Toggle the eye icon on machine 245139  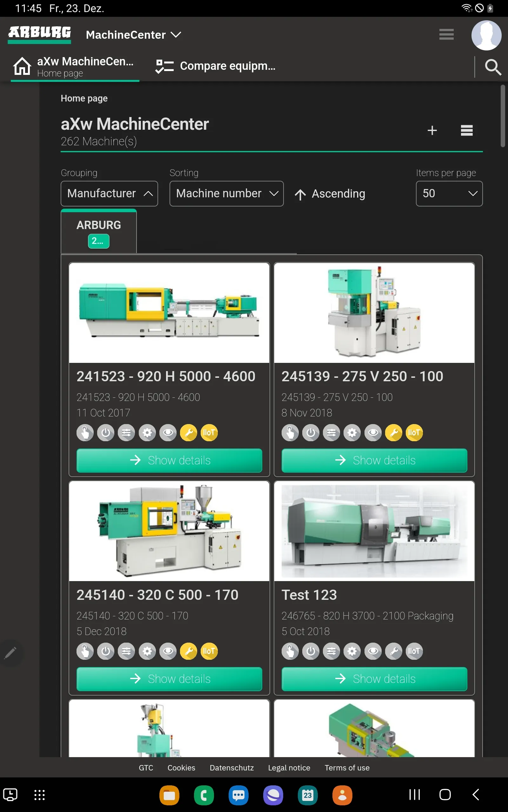coord(373,433)
